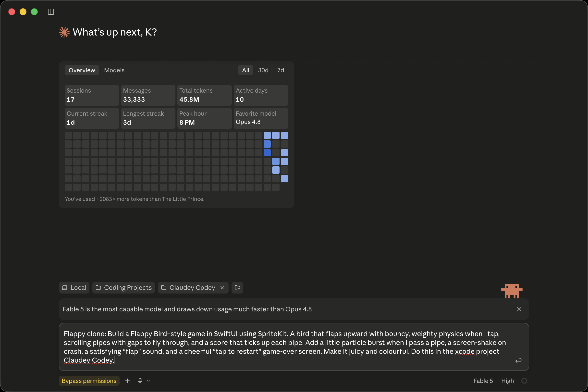Click the Messages 33,333 stat card
This screenshot has height=392, width=588.
point(148,95)
